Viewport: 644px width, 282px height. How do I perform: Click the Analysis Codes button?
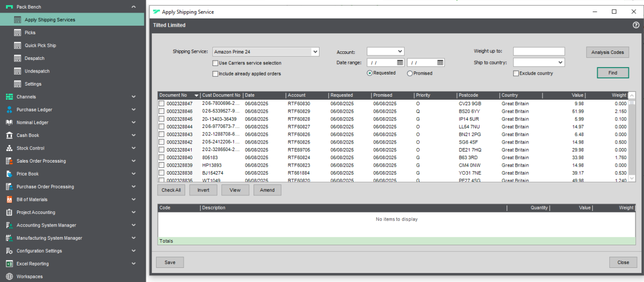(x=607, y=52)
